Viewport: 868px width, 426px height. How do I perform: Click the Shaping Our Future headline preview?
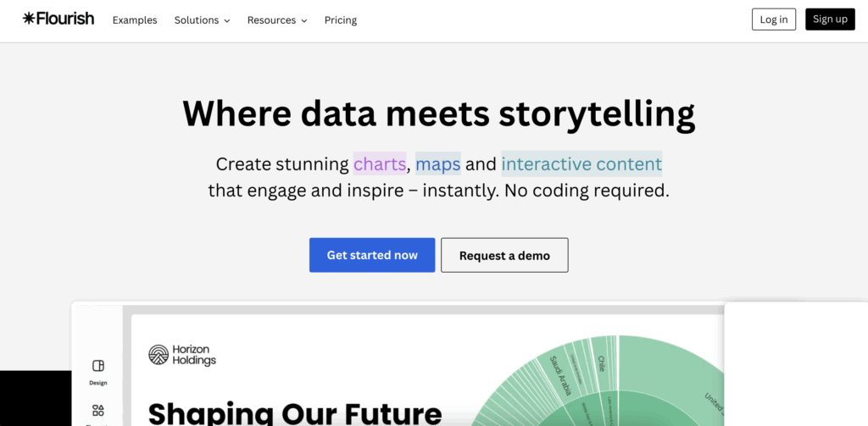point(295,412)
